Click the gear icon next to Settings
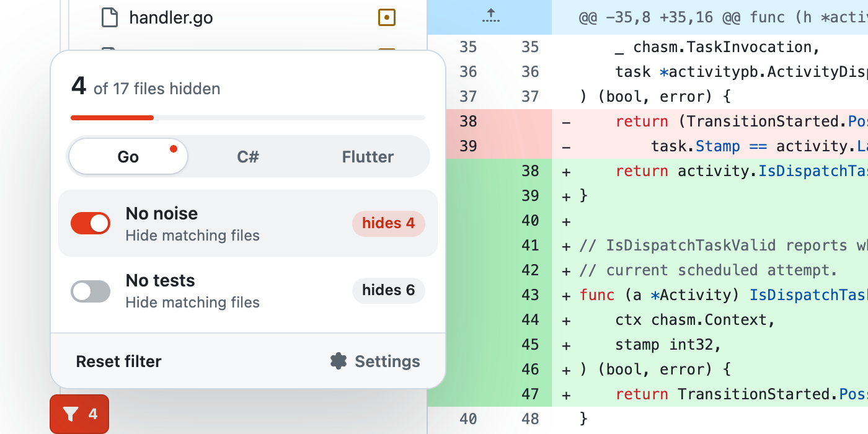 pos(339,361)
